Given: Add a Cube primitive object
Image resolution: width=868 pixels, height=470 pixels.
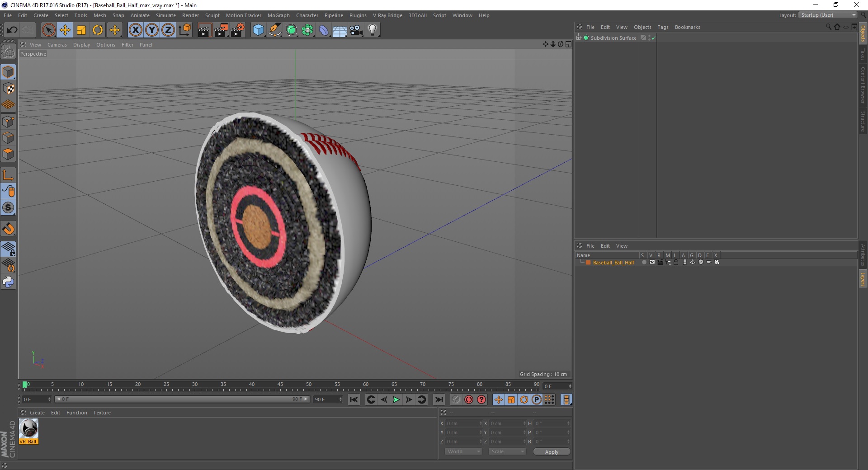Looking at the screenshot, I should 258,30.
